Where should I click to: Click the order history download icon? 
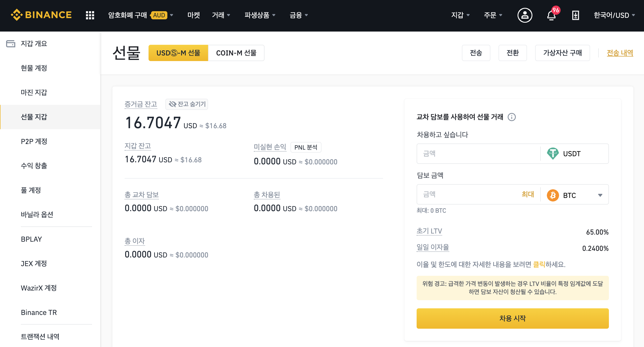575,16
